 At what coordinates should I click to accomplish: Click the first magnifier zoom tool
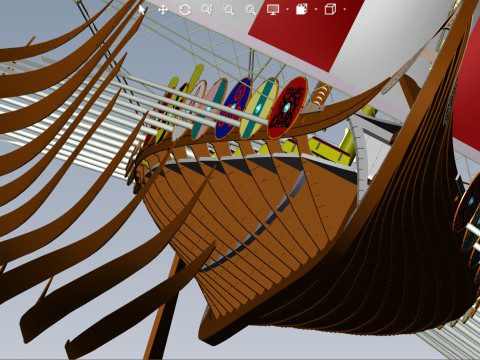click(x=207, y=10)
